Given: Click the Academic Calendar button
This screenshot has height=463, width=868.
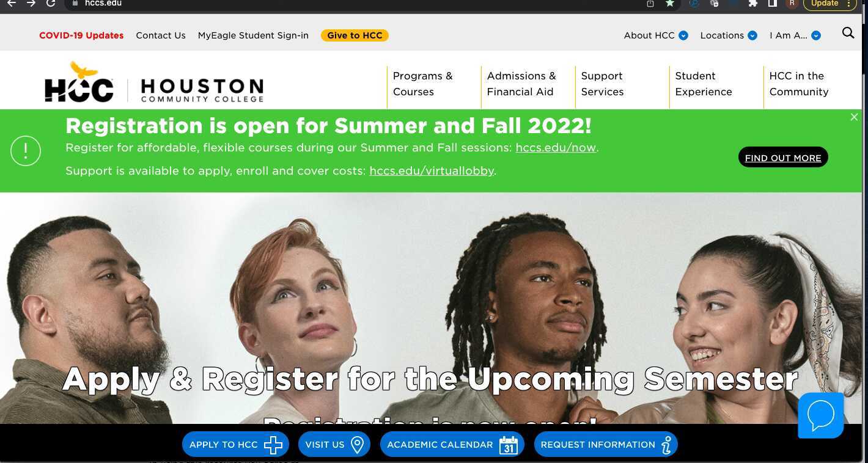Looking at the screenshot, I should [x=452, y=445].
